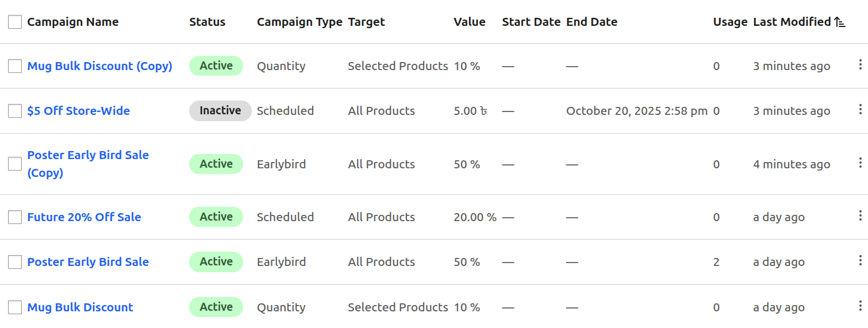868x328 pixels.
Task: Tick checkbox for Mug Bulk Discount (Copy)
Action: tap(15, 66)
